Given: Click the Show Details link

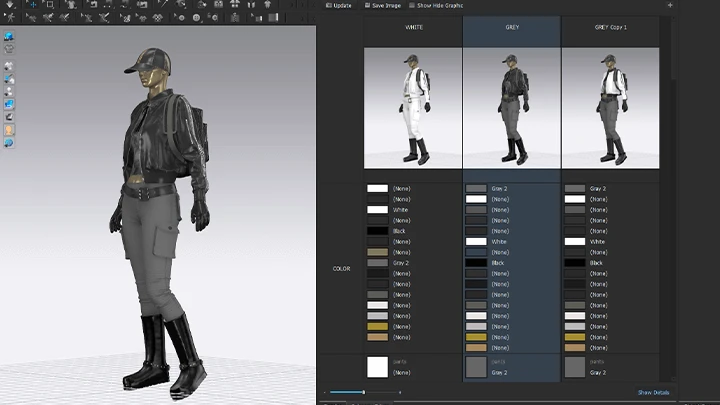Looking at the screenshot, I should tap(653, 393).
